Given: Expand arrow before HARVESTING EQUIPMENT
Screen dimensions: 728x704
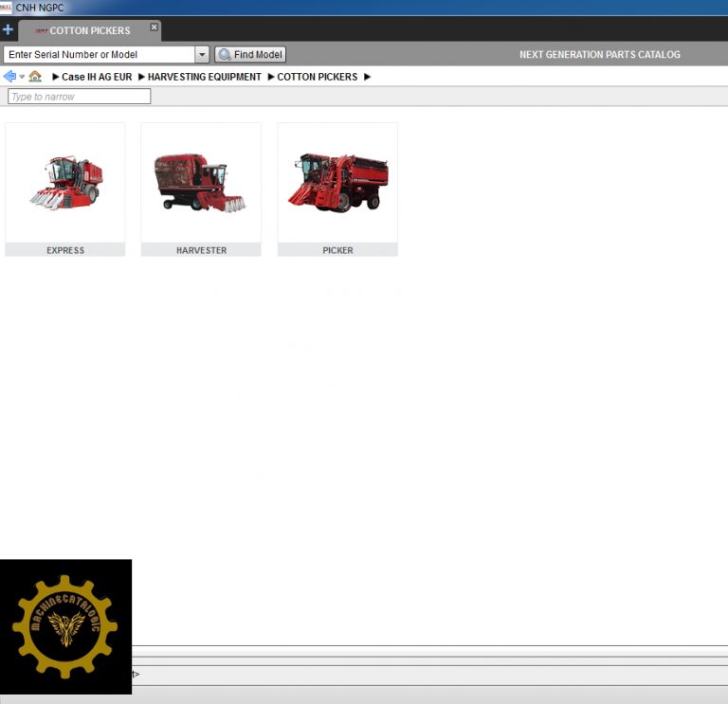Looking at the screenshot, I should tap(141, 77).
